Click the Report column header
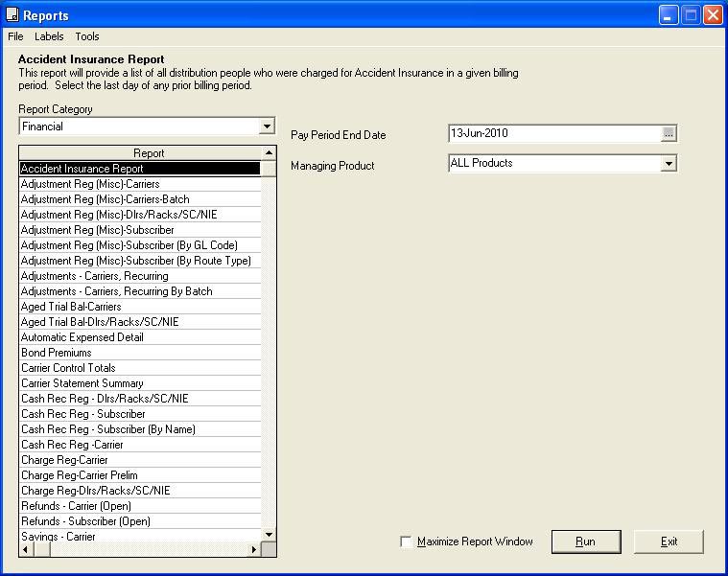728x576 pixels. coord(149,153)
